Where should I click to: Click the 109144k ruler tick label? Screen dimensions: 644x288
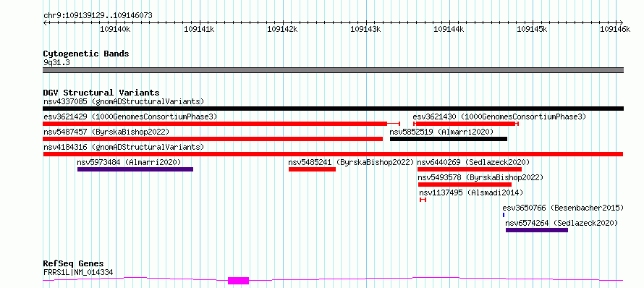pyautogui.click(x=449, y=29)
